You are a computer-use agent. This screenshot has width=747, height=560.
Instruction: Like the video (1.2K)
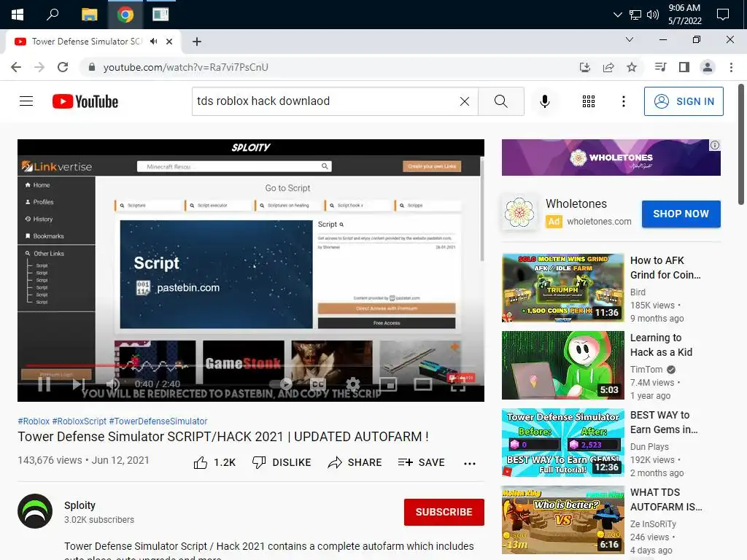click(x=214, y=462)
